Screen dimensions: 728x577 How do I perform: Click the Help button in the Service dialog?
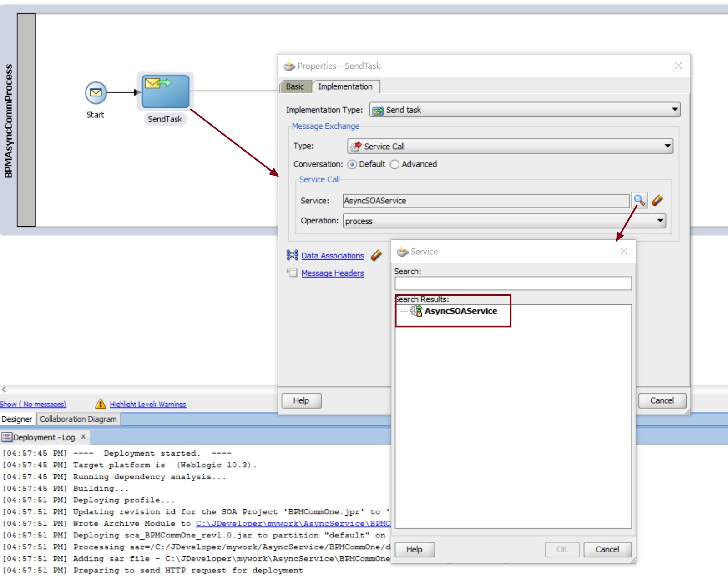coord(414,549)
